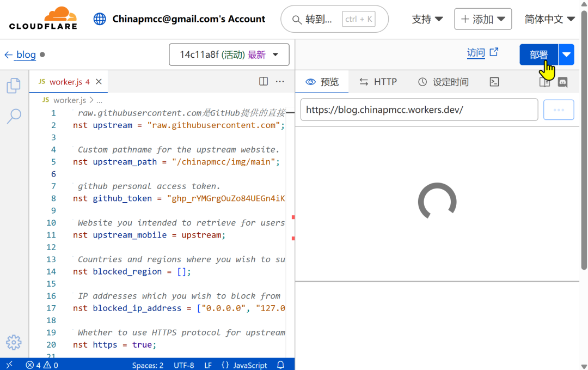Open the Search icon in editor sidebar
Screen dimensions: 588x370
click(14, 115)
